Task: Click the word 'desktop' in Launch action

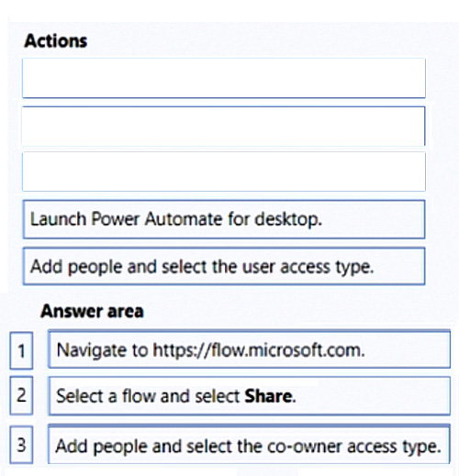Action: tap(288, 219)
